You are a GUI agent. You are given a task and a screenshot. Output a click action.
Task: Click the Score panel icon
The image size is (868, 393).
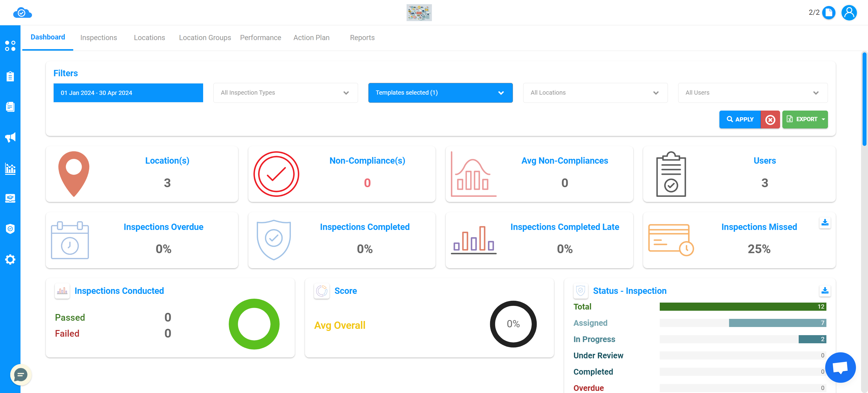tap(322, 291)
